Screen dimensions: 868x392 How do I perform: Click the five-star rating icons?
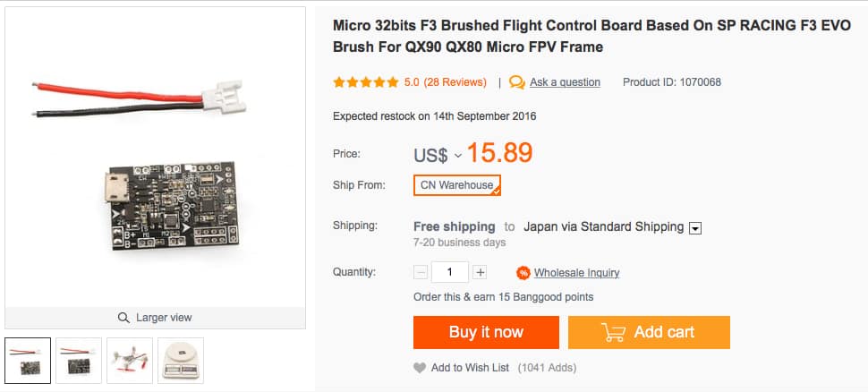click(365, 82)
